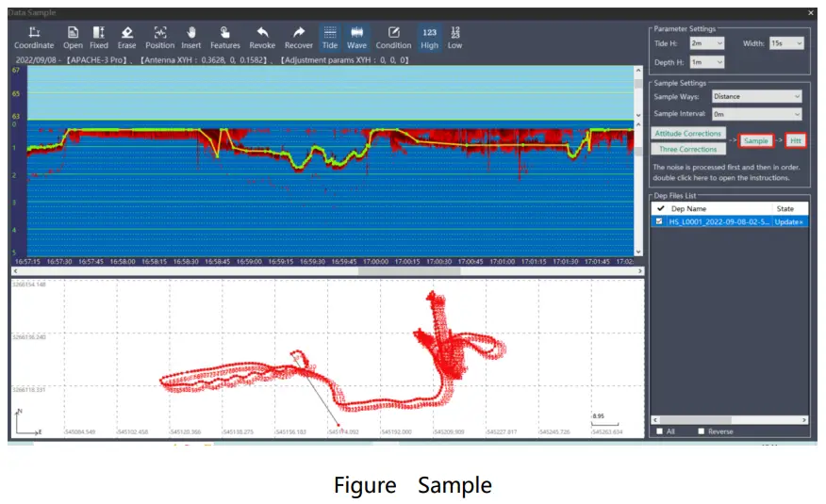The image size is (826, 504).
Task: Click the red track plot in map
Action: pyautogui.click(x=332, y=358)
